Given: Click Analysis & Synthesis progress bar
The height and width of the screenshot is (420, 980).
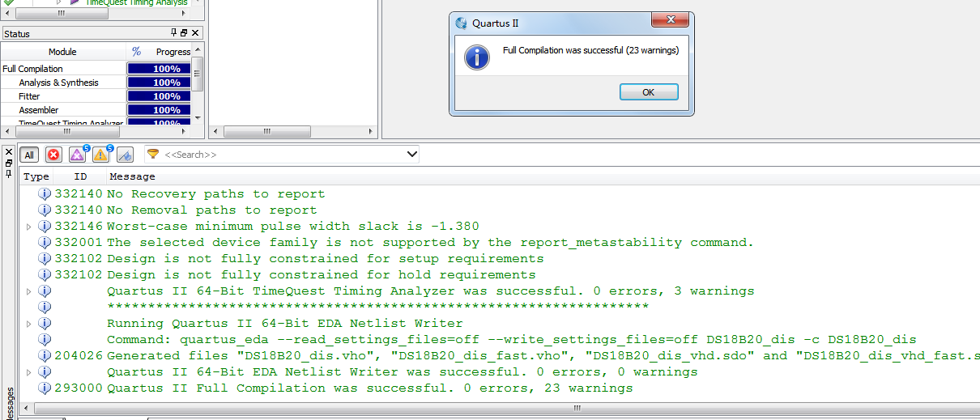Looking at the screenshot, I should (159, 83).
